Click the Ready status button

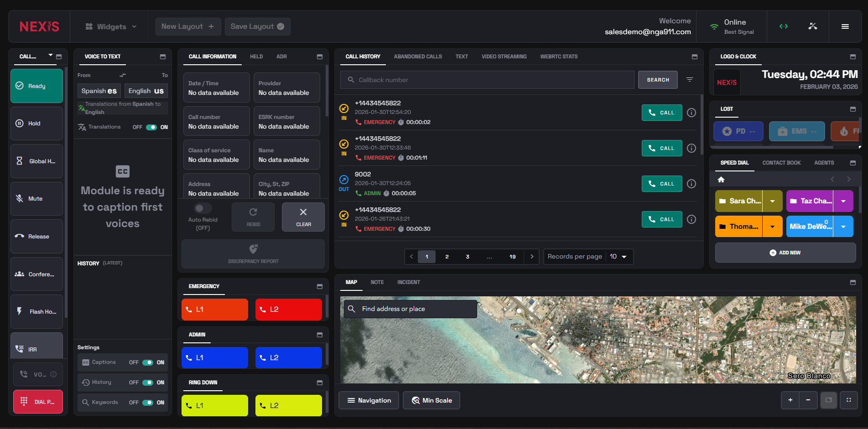click(x=36, y=86)
